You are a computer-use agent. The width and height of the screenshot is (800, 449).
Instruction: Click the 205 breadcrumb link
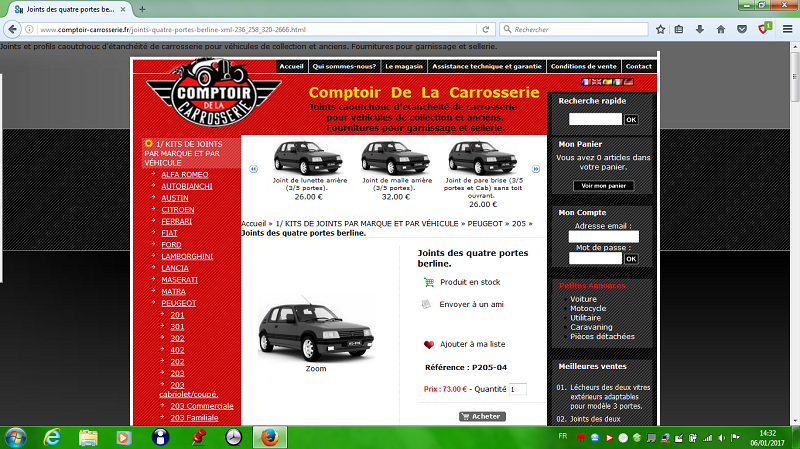point(518,223)
